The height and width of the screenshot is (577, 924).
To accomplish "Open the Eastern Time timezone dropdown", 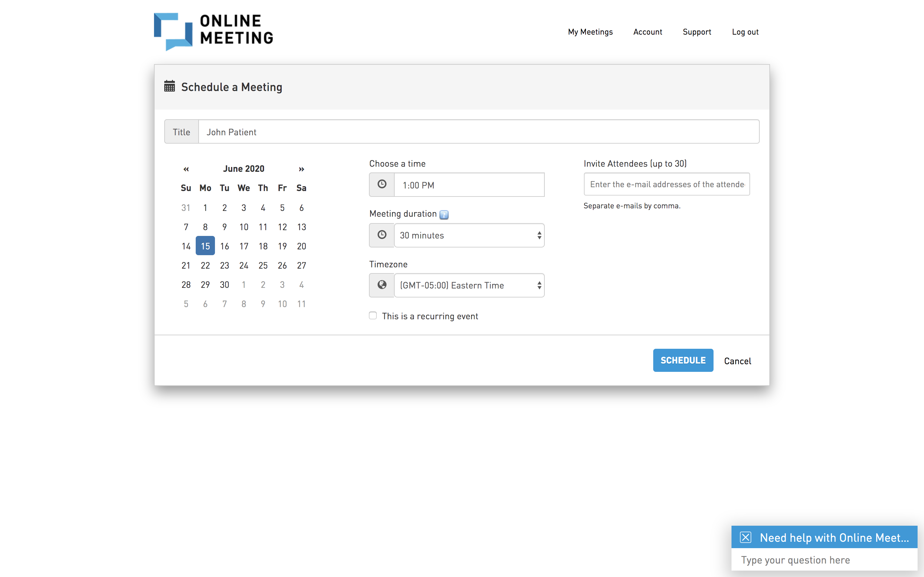I will coord(469,285).
